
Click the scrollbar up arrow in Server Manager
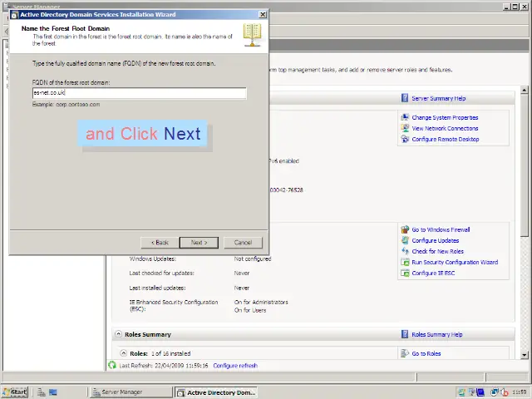525,90
